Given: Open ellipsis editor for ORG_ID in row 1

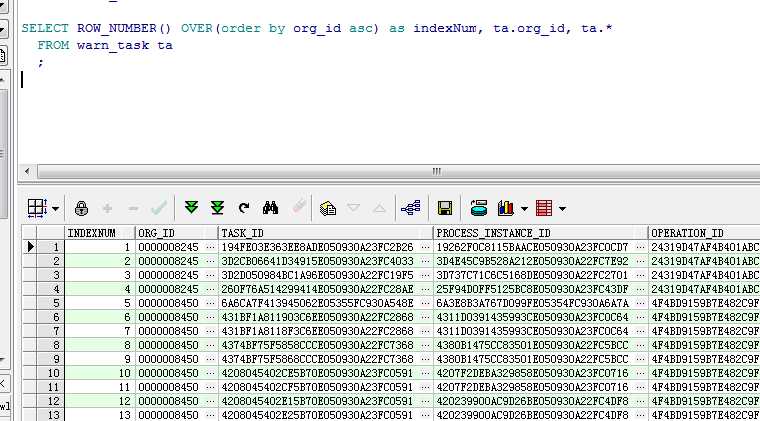Looking at the screenshot, I should pyautogui.click(x=210, y=247).
